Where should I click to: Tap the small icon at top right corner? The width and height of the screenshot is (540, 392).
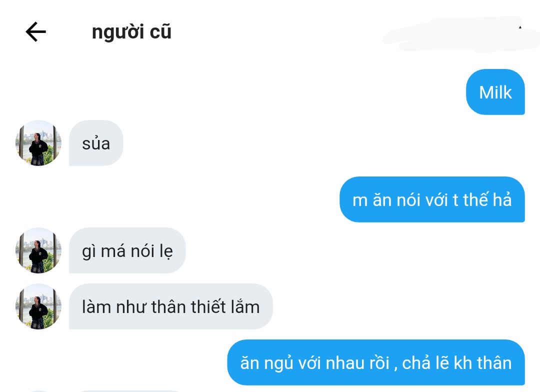[520, 27]
